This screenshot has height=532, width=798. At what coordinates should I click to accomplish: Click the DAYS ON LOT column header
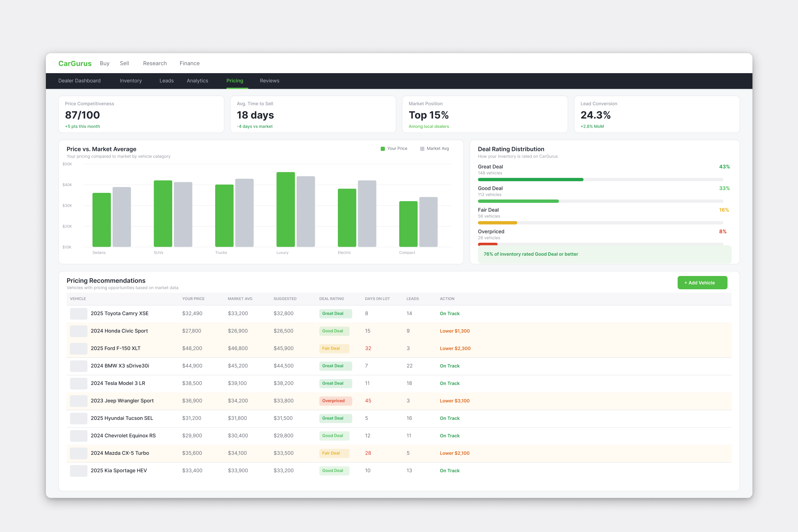(377, 299)
